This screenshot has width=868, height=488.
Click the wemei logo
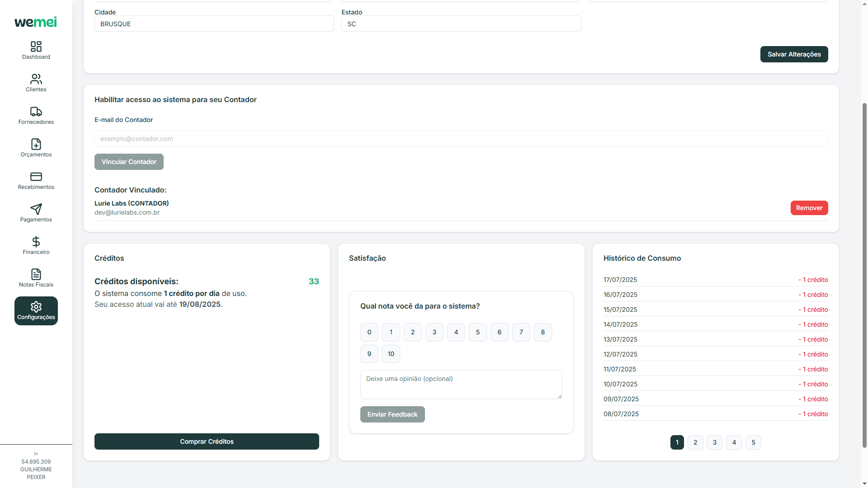point(36,22)
